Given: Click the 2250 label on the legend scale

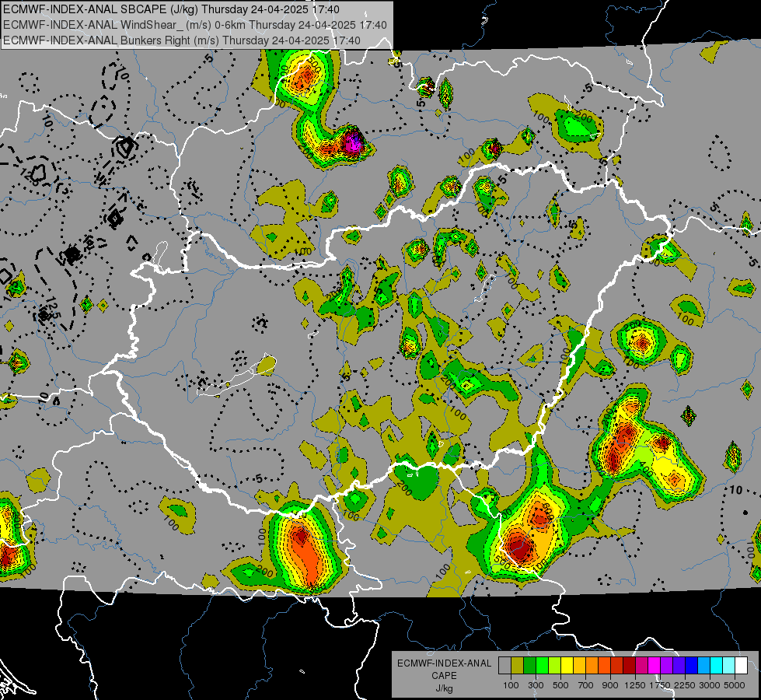Looking at the screenshot, I should point(685,685).
